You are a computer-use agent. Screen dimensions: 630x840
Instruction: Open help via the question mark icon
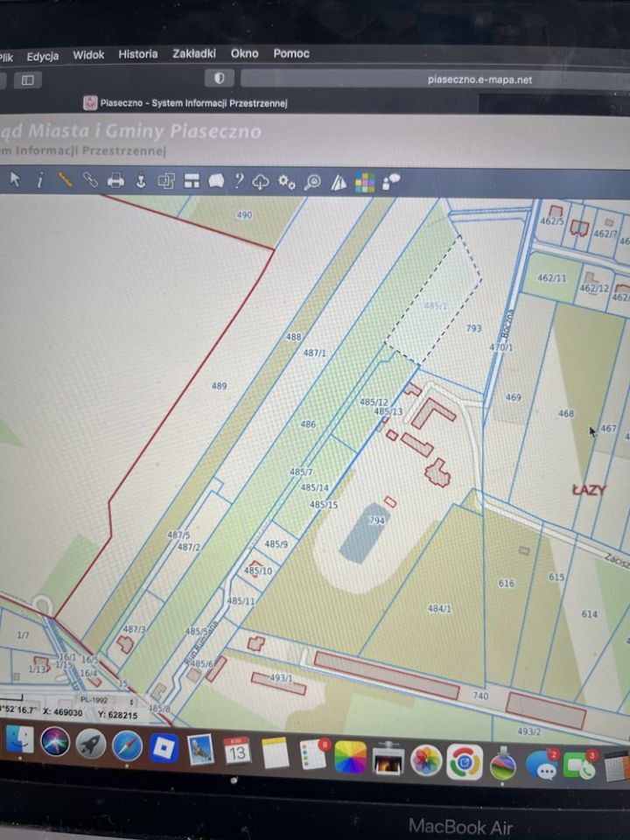[239, 181]
